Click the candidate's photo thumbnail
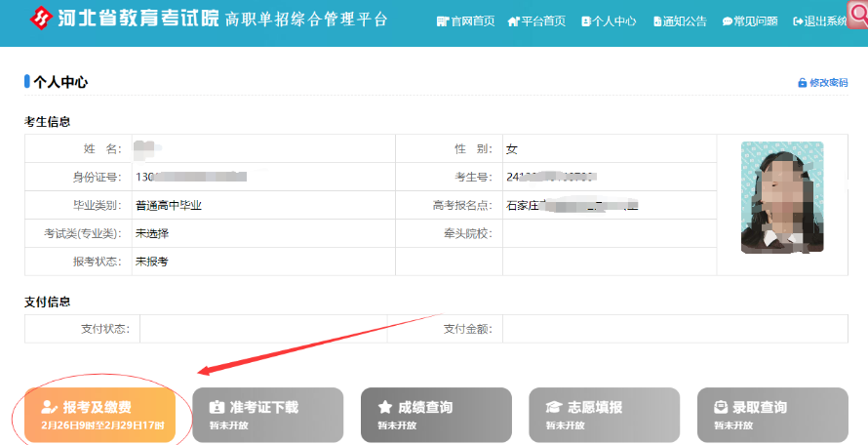Viewport: 868px width, 445px height. tap(781, 198)
